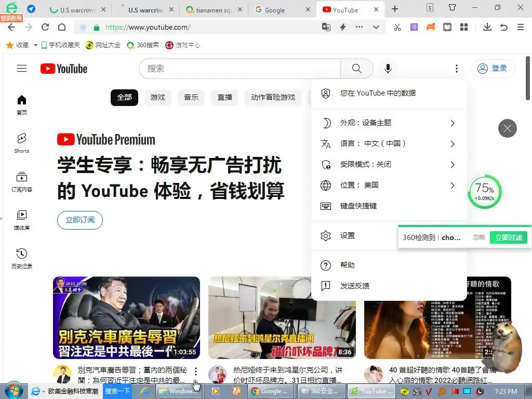Click 立即过滤 in the 360 popup
This screenshot has width=532, height=399.
pyautogui.click(x=508, y=237)
